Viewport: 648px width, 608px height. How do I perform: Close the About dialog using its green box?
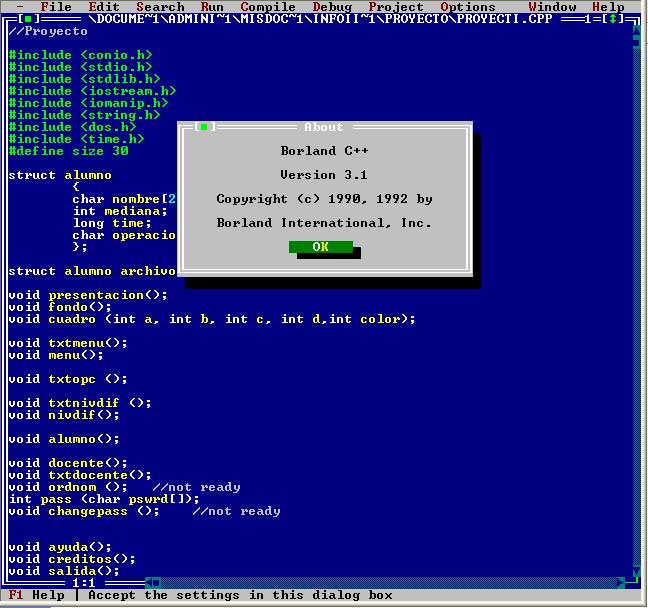[x=204, y=127]
